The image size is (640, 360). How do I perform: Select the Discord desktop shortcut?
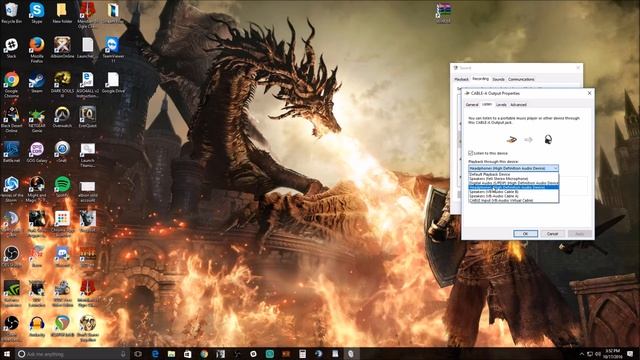[62, 256]
